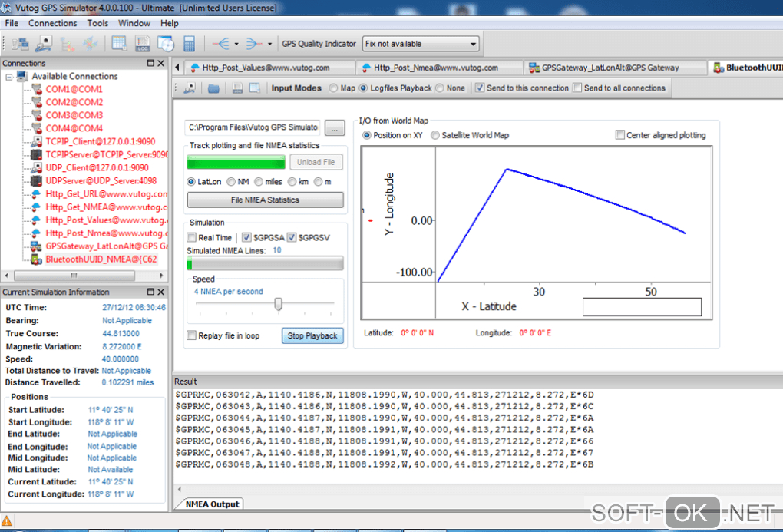The width and height of the screenshot is (783, 532).
Task: Click the Http_Get_URL cloud icon
Action: coord(36,193)
